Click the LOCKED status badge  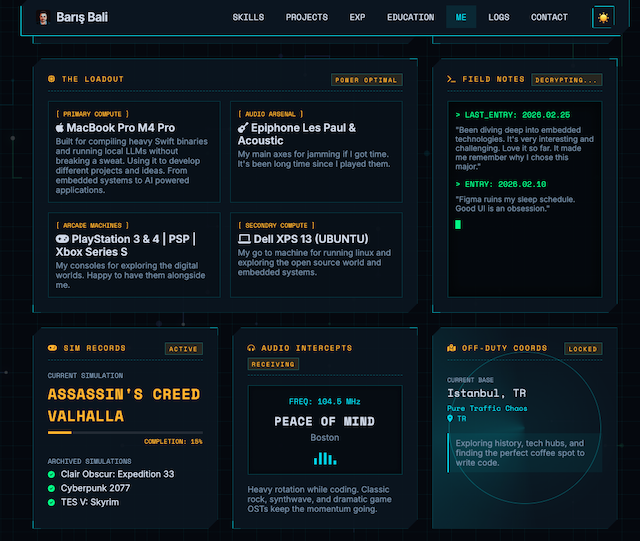point(583,349)
